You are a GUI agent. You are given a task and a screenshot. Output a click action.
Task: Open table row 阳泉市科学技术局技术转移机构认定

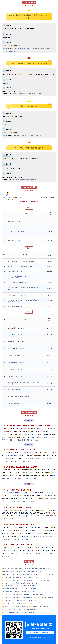(29, 397)
